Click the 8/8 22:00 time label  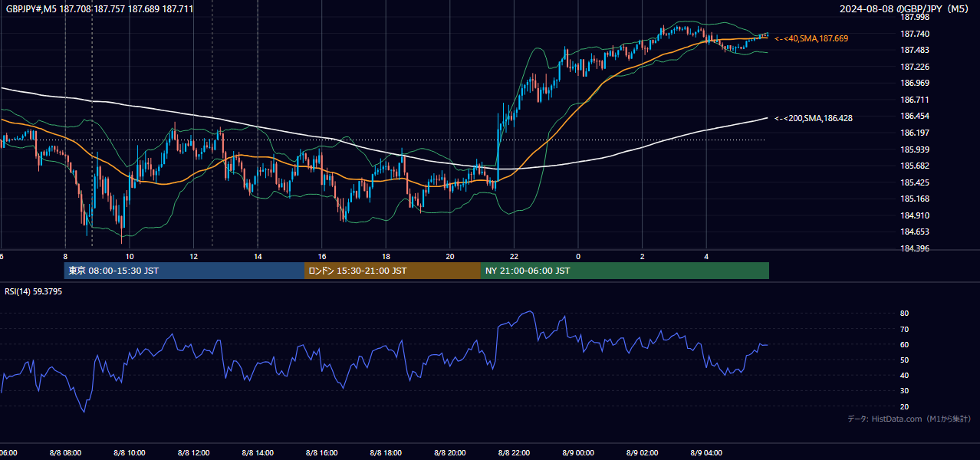tap(514, 453)
